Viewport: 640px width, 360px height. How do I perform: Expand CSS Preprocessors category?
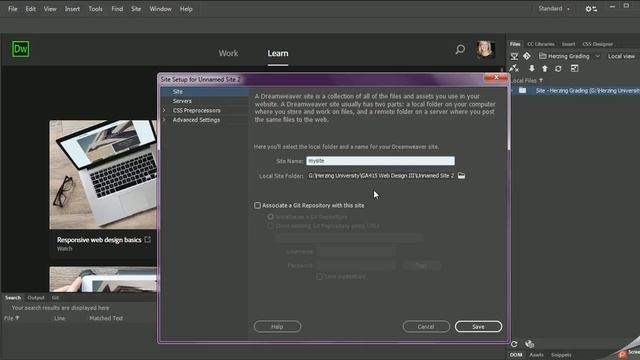(164, 110)
